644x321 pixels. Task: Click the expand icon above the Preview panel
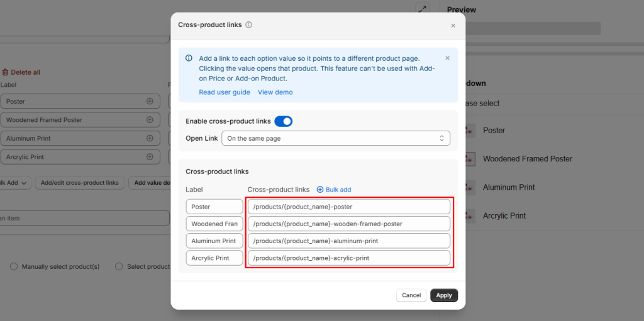(422, 9)
